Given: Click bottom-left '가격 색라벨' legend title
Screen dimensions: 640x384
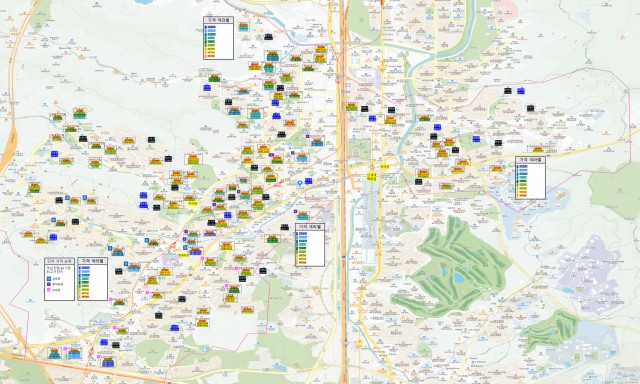Looking at the screenshot, I should (x=93, y=261).
